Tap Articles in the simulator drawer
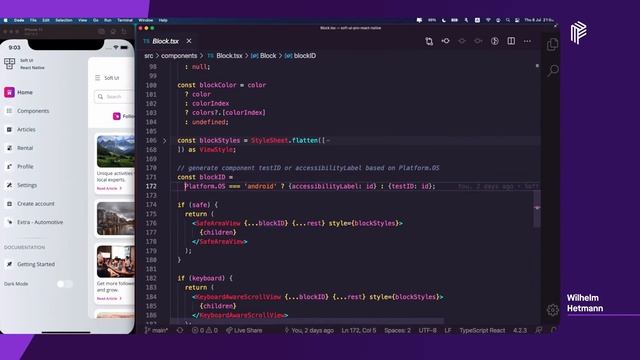Viewport: 640px width, 360px height. tap(21, 129)
